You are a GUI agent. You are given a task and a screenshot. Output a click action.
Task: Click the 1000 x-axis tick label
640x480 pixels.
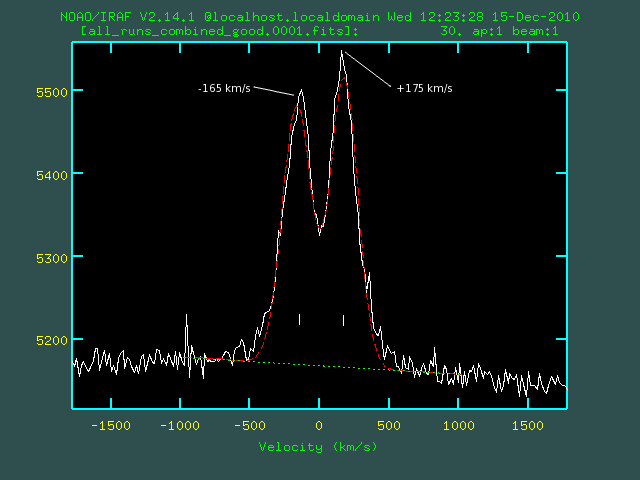tap(457, 425)
